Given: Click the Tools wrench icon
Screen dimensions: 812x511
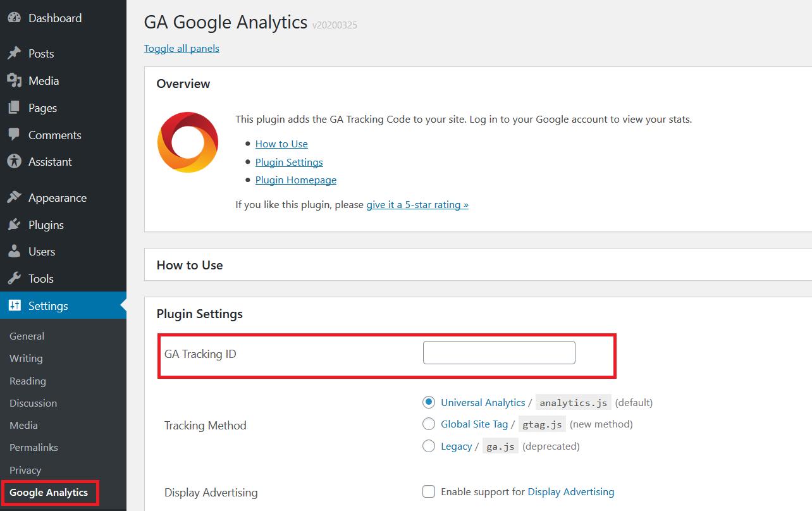Looking at the screenshot, I should pos(14,279).
